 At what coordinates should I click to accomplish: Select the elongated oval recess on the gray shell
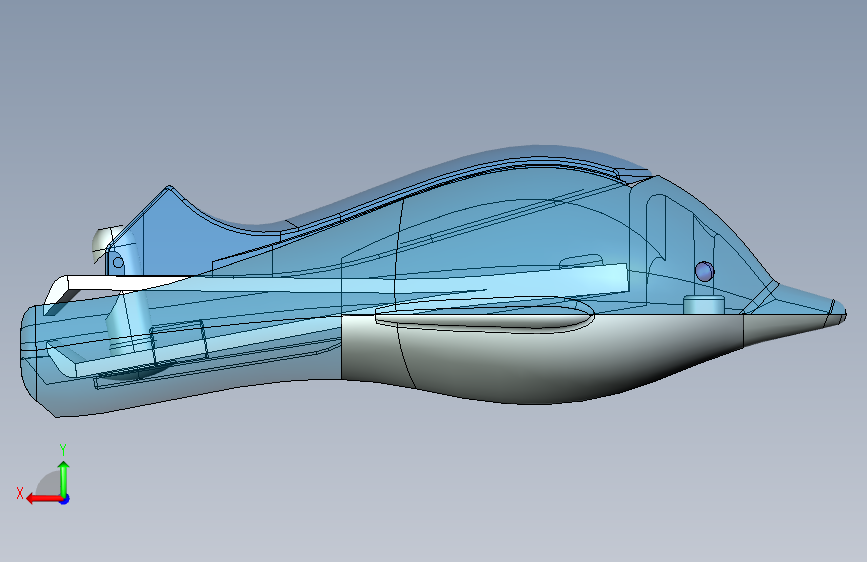click(484, 317)
